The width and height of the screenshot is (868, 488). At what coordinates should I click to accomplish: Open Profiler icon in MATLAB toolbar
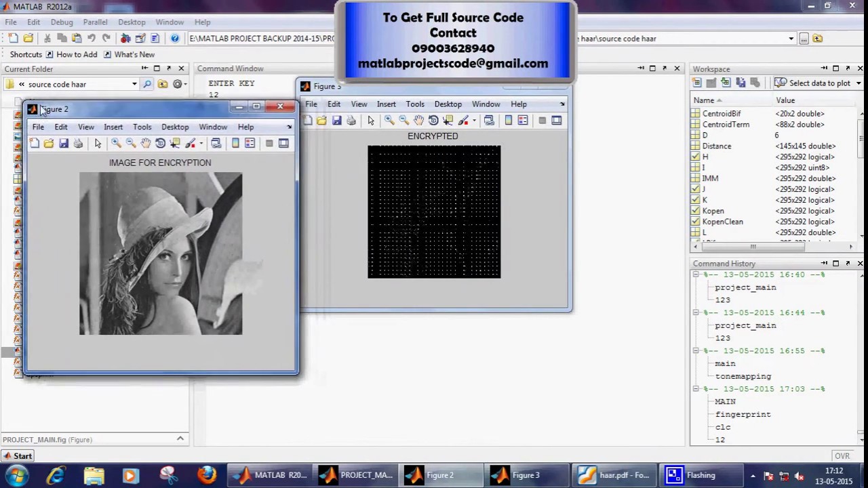155,39
